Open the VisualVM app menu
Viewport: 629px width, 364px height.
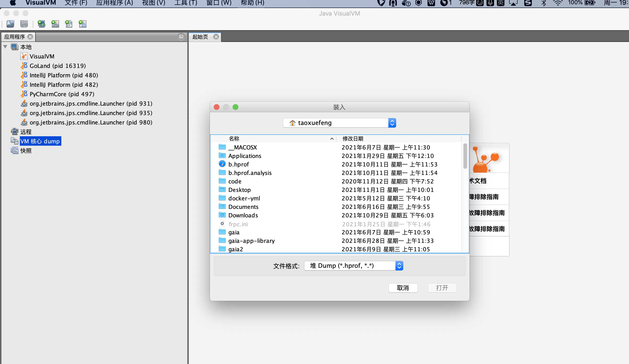pyautogui.click(x=41, y=3)
